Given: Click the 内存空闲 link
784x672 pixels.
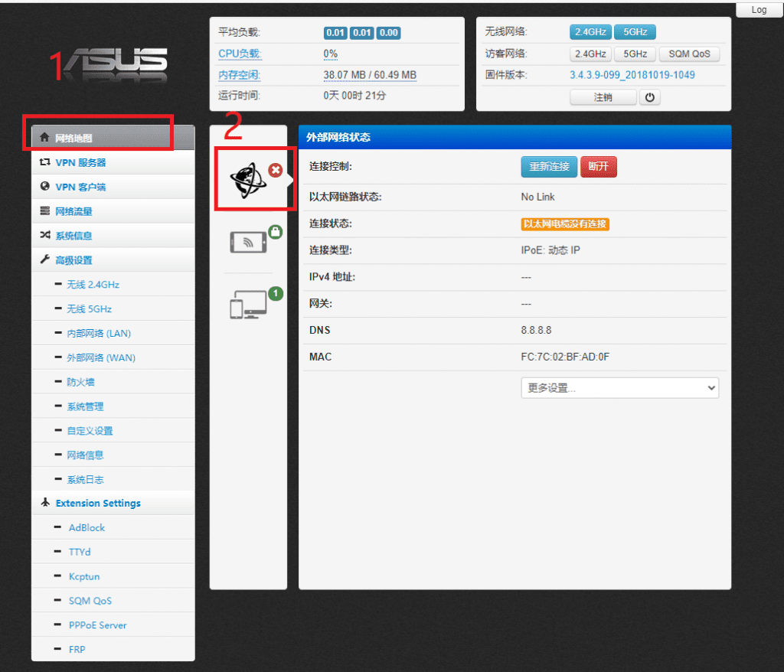Looking at the screenshot, I should coord(240,75).
